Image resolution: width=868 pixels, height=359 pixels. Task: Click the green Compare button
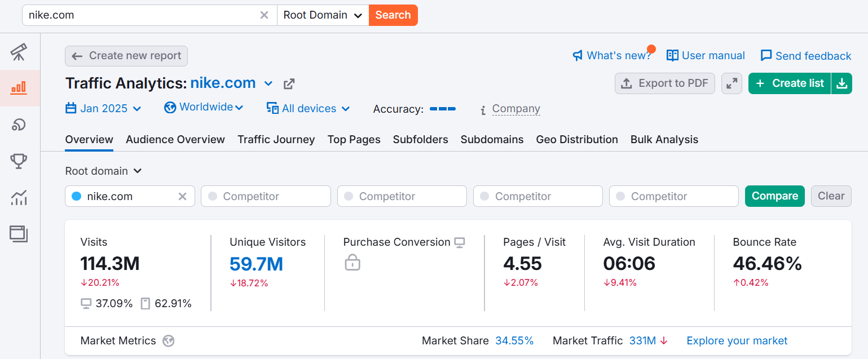[775, 196]
